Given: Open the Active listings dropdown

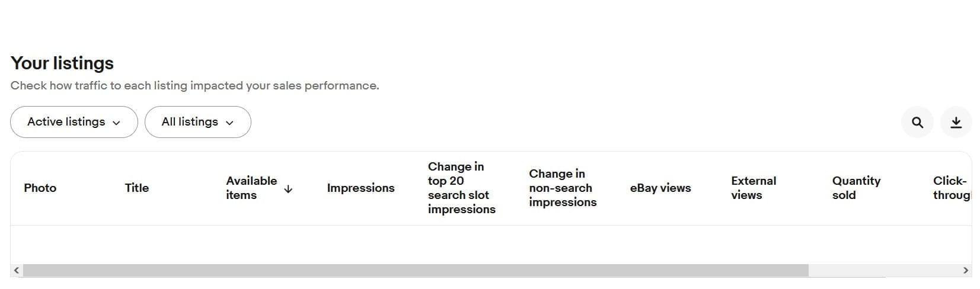Looking at the screenshot, I should pyautogui.click(x=74, y=122).
